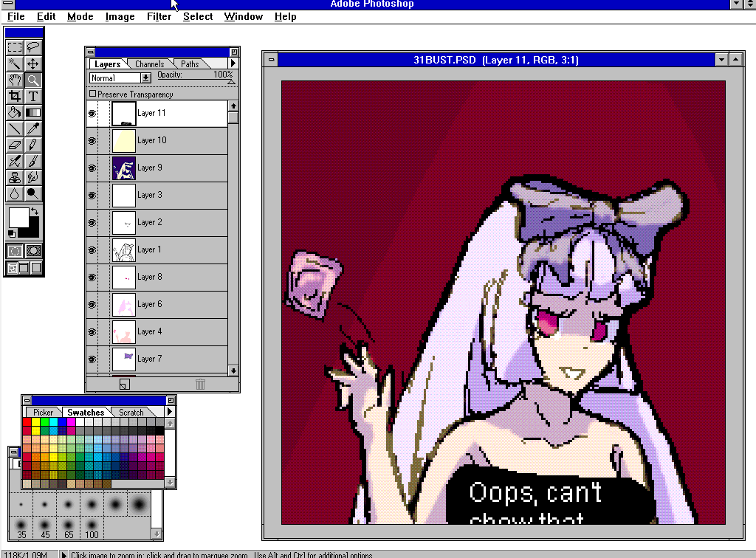Screen dimensions: 756x558
Task: Select the Dodge tool
Action: [x=32, y=193]
